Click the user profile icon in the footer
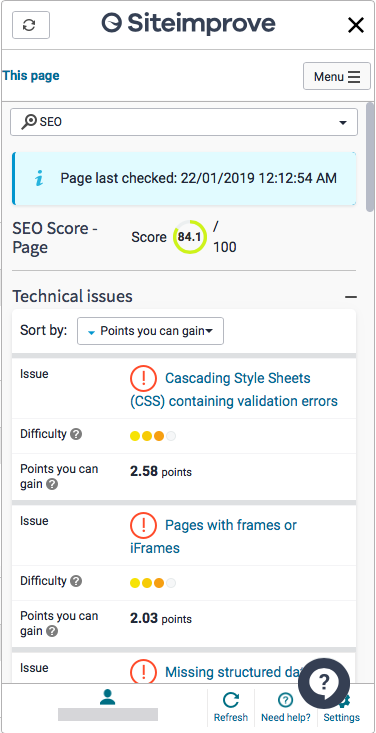The height and width of the screenshot is (733, 376). click(x=108, y=697)
